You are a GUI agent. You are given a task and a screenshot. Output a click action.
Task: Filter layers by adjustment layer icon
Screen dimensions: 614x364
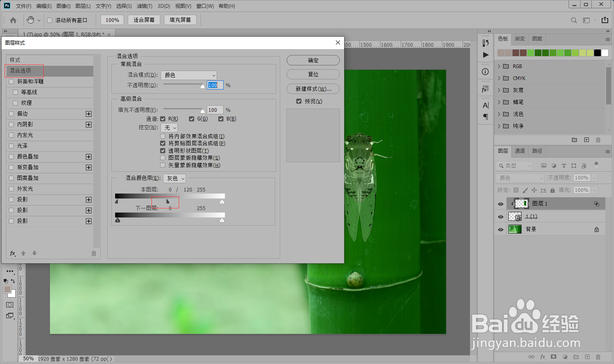click(x=554, y=165)
